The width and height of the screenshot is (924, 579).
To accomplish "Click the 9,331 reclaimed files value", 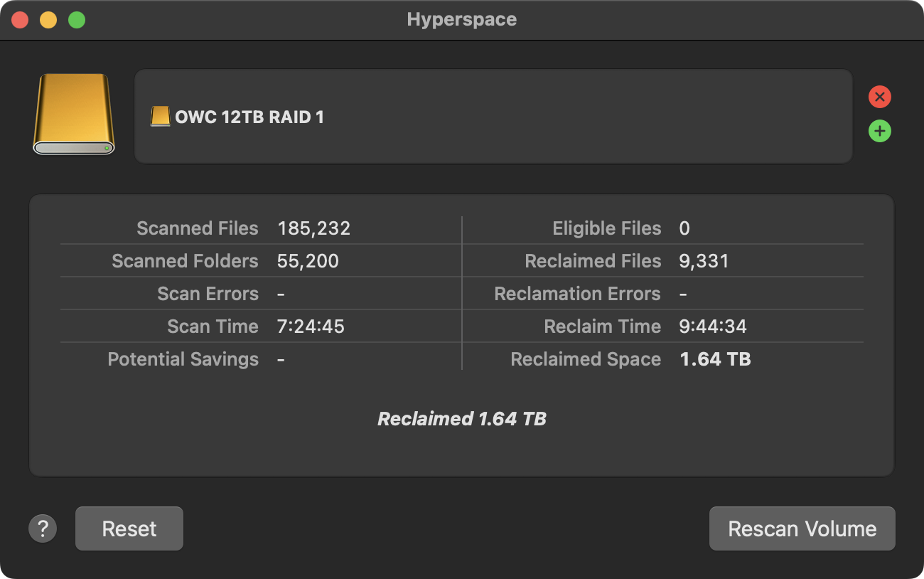I will [x=704, y=261].
